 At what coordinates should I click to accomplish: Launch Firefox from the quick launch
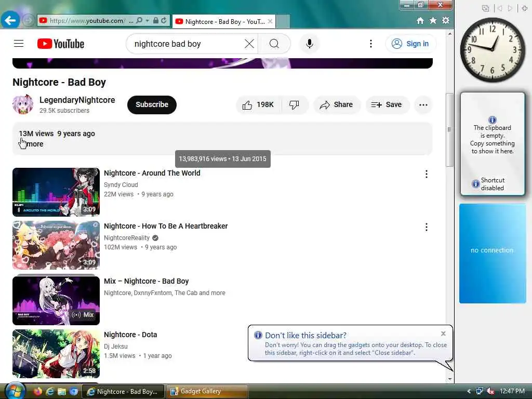pos(37,391)
